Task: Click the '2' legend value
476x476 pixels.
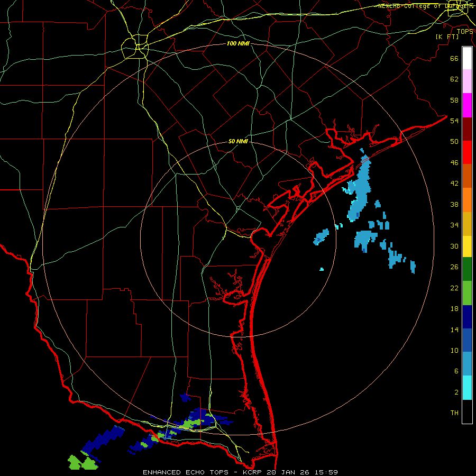Action: coord(456,392)
